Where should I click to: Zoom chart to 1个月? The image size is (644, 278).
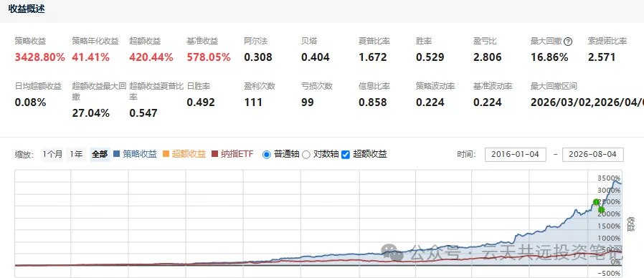[x=52, y=154]
